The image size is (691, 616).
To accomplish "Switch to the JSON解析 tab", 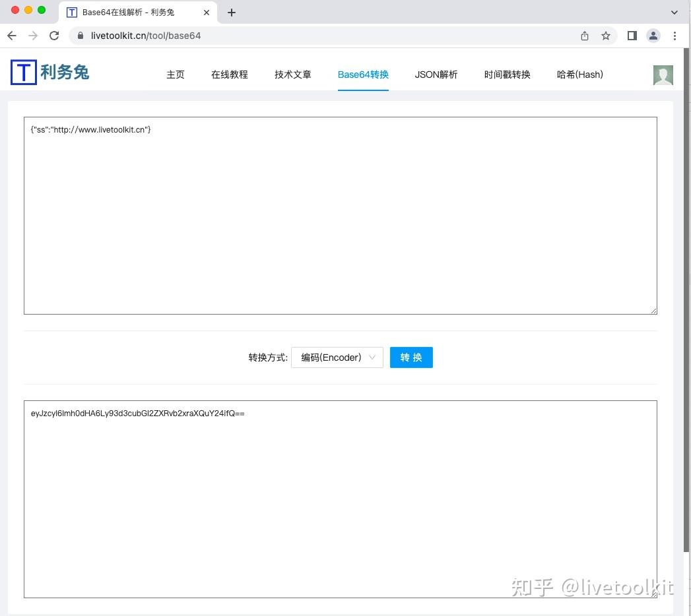I will [x=436, y=75].
